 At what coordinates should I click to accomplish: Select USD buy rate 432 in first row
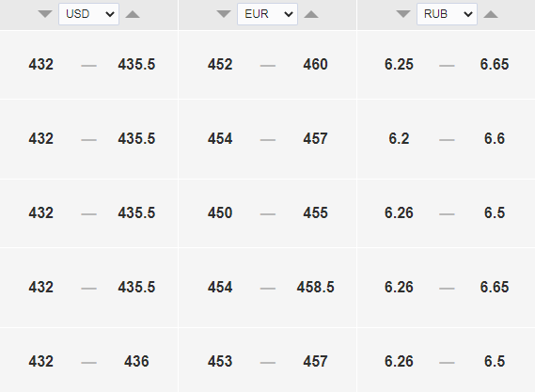pos(41,65)
